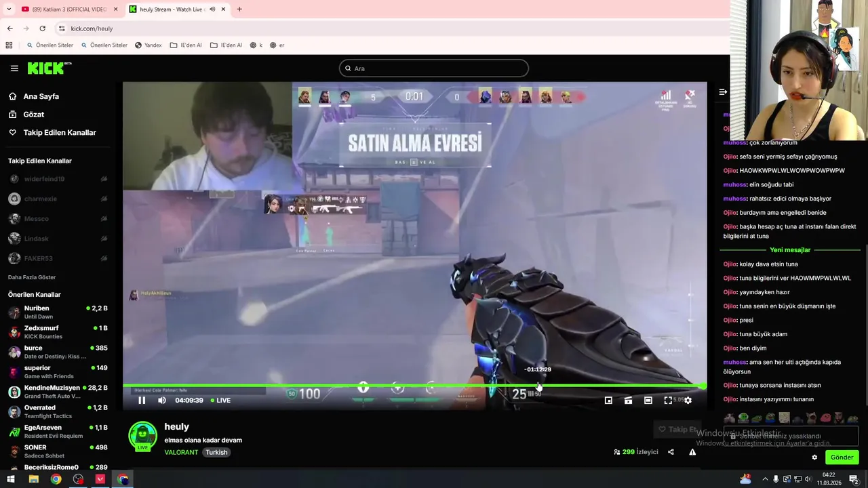Open the Kick hamburger sidebar menu
This screenshot has width=868, height=488.
[14, 68]
